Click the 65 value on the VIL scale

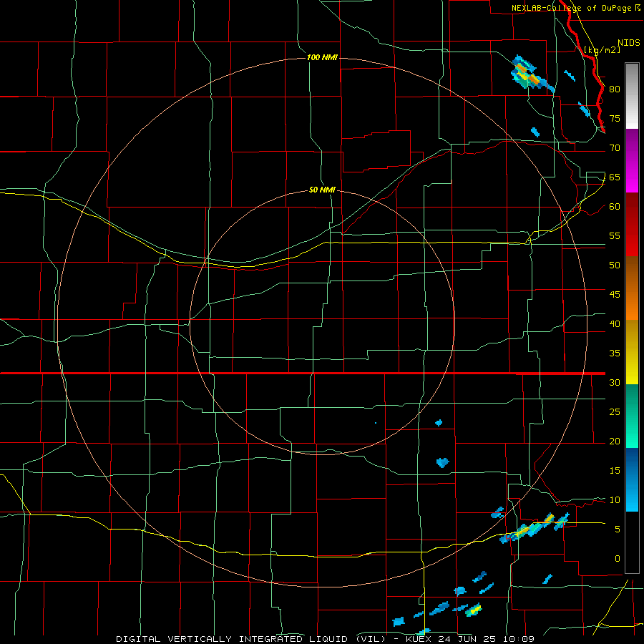[615, 177]
